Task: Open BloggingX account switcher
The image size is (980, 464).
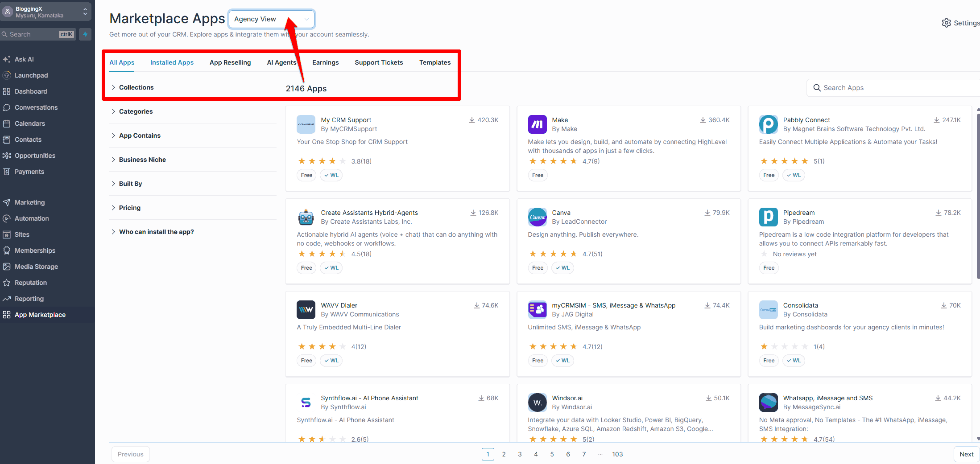Action: (46, 12)
